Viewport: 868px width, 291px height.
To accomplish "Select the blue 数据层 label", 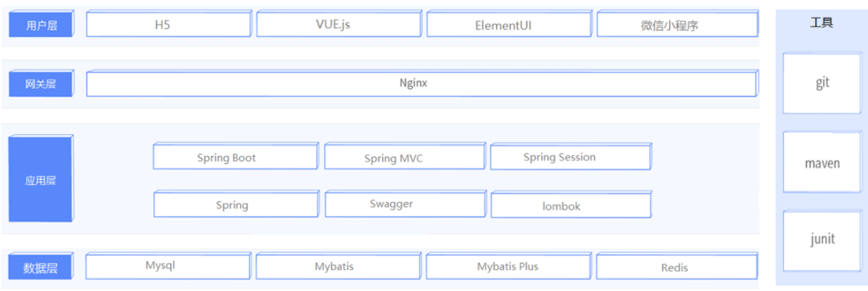I will point(41,268).
